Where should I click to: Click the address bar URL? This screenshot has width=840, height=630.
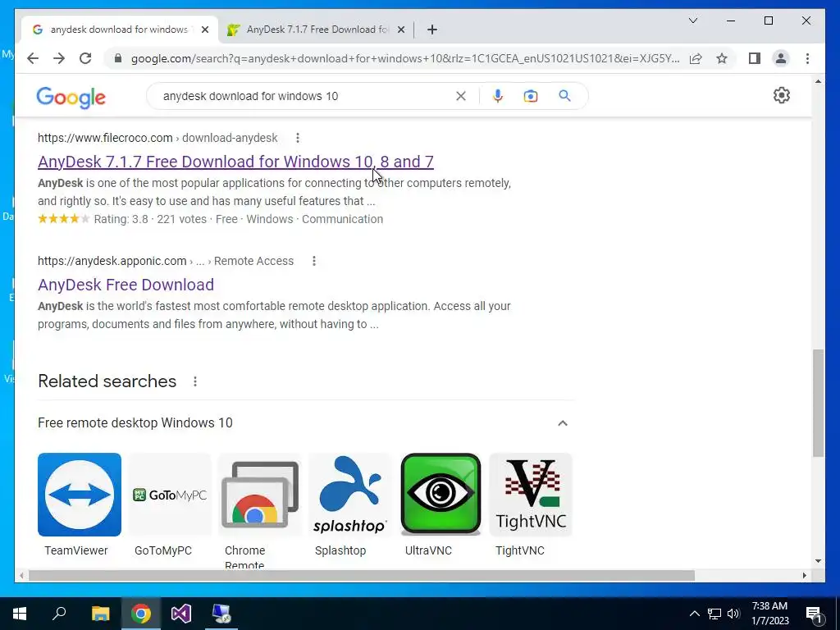click(405, 58)
